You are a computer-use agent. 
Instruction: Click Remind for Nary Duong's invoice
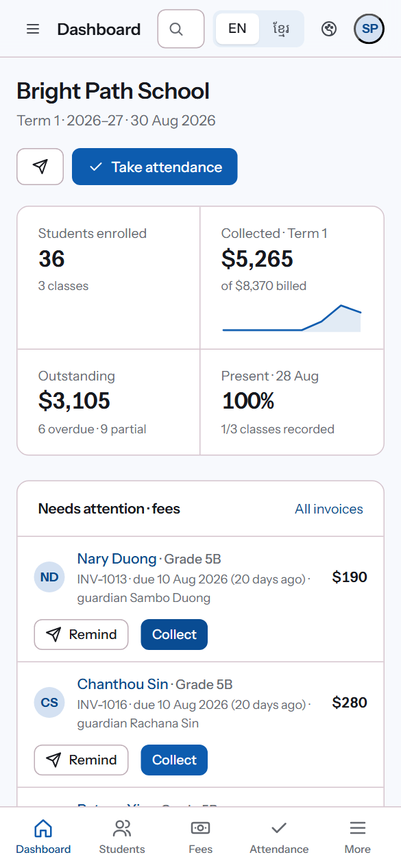[81, 635]
